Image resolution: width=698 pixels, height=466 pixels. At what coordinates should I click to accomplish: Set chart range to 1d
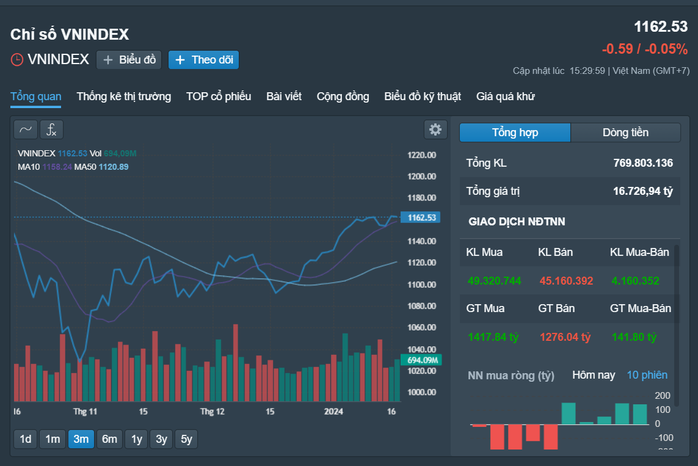click(x=26, y=439)
